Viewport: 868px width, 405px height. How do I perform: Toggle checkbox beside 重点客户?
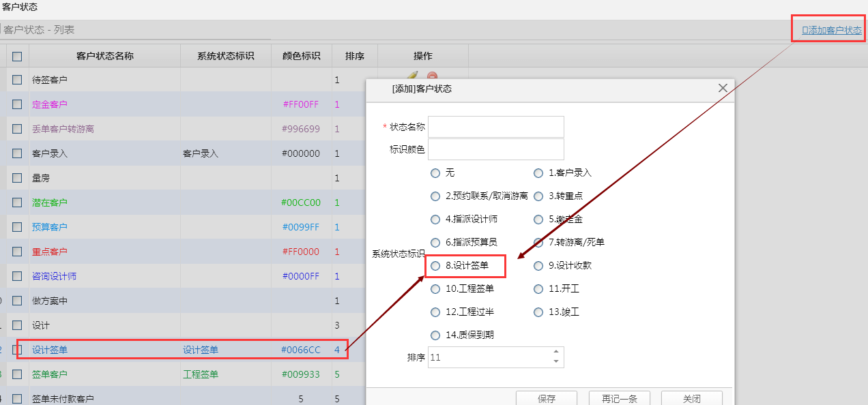[x=17, y=252]
